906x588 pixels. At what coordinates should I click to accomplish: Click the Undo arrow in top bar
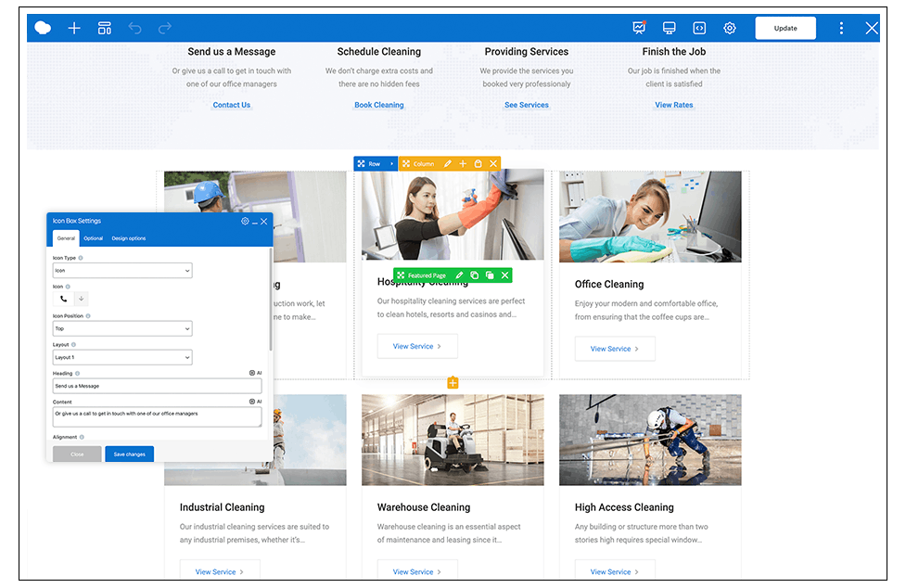click(135, 28)
